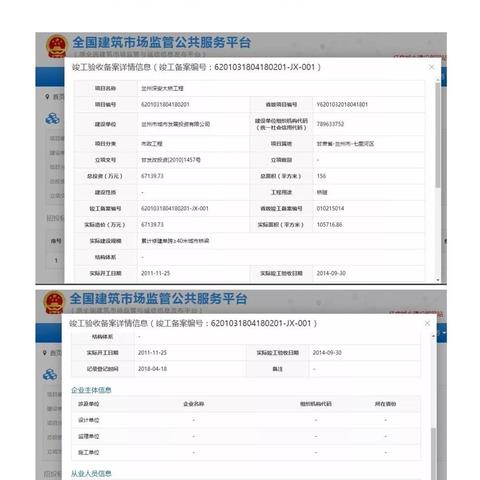The height and width of the screenshot is (480, 480).
Task: Select provincial project number Y6201032018041801
Action: (342, 104)
